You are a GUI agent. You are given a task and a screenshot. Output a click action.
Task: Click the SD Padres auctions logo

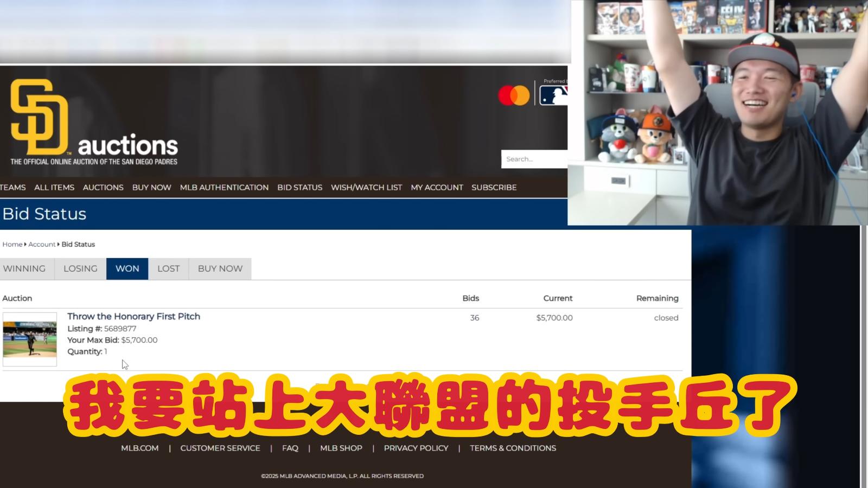(x=94, y=122)
